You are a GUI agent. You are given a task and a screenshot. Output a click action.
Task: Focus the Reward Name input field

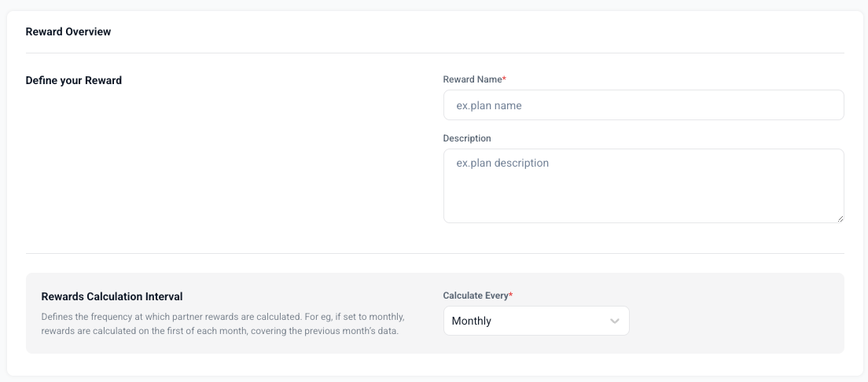tap(643, 105)
